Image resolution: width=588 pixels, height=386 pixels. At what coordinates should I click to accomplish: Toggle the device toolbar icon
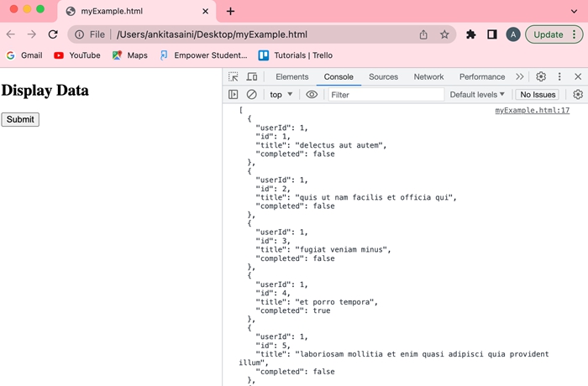(252, 77)
